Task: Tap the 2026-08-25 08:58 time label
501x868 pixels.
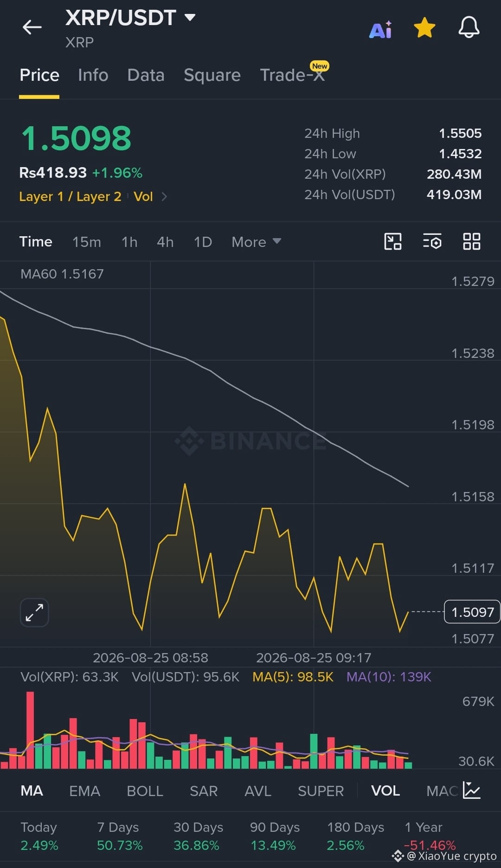Action: point(150,658)
